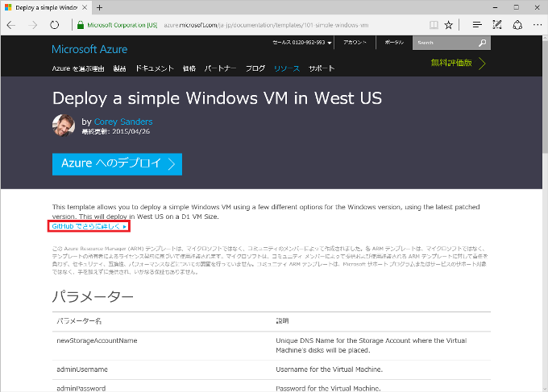Open Azure を選ぶ理由 menu item
This screenshot has width=548, height=392.
click(78, 68)
